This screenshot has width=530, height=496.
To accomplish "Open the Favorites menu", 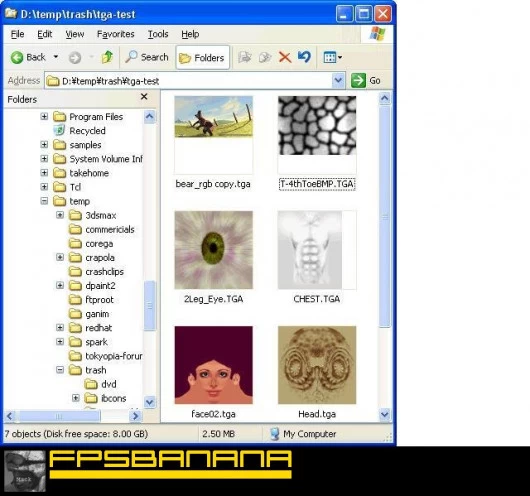I will click(116, 34).
